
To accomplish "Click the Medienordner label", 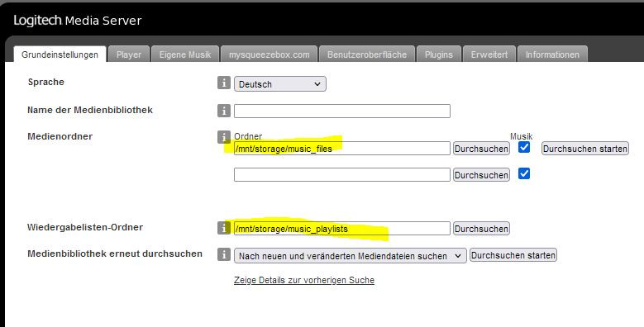I will (60, 136).
